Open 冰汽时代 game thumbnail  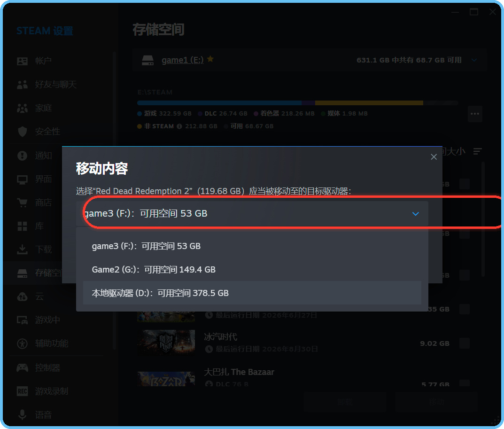coord(166,343)
